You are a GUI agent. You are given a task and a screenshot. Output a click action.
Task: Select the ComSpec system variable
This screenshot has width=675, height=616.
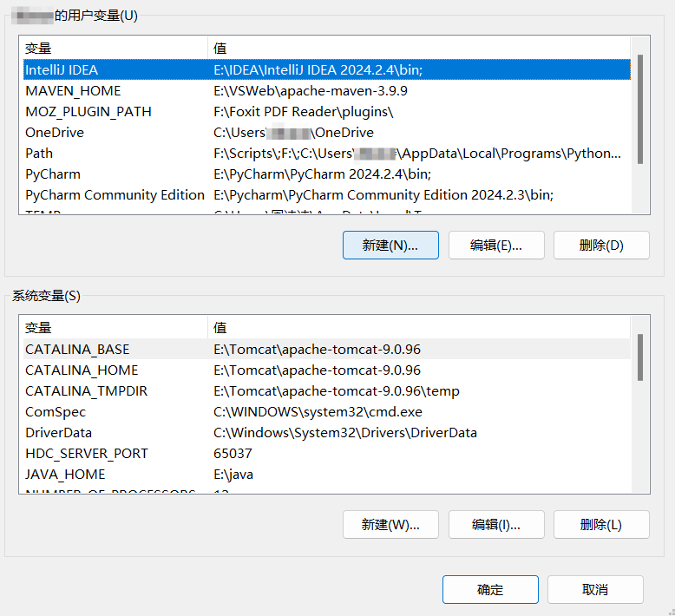tap(327, 412)
